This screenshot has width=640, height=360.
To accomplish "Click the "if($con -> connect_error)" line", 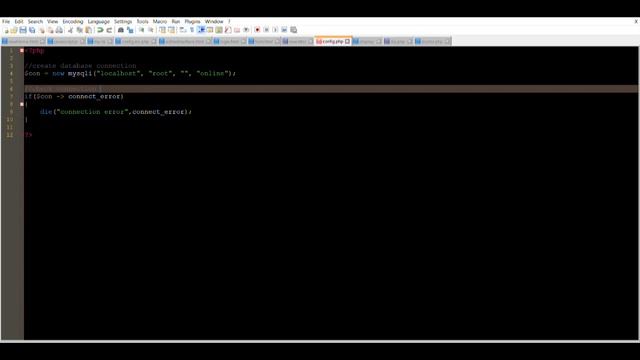I will click(74, 97).
